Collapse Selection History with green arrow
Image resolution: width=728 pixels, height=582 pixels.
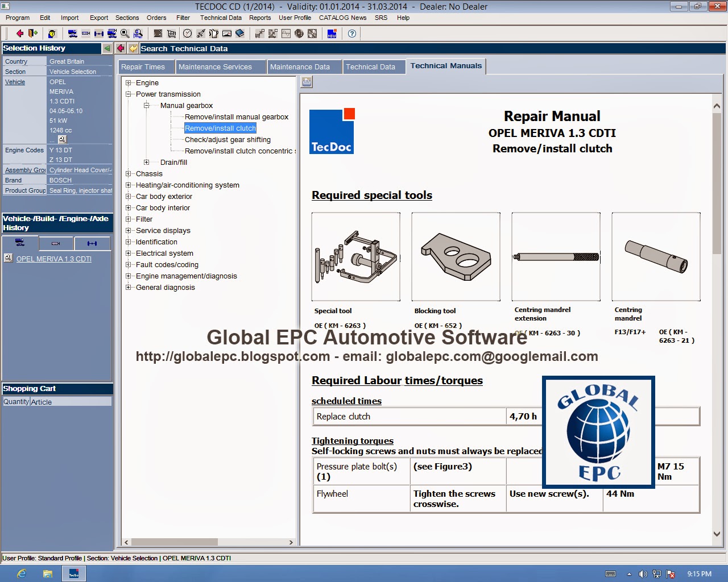106,48
